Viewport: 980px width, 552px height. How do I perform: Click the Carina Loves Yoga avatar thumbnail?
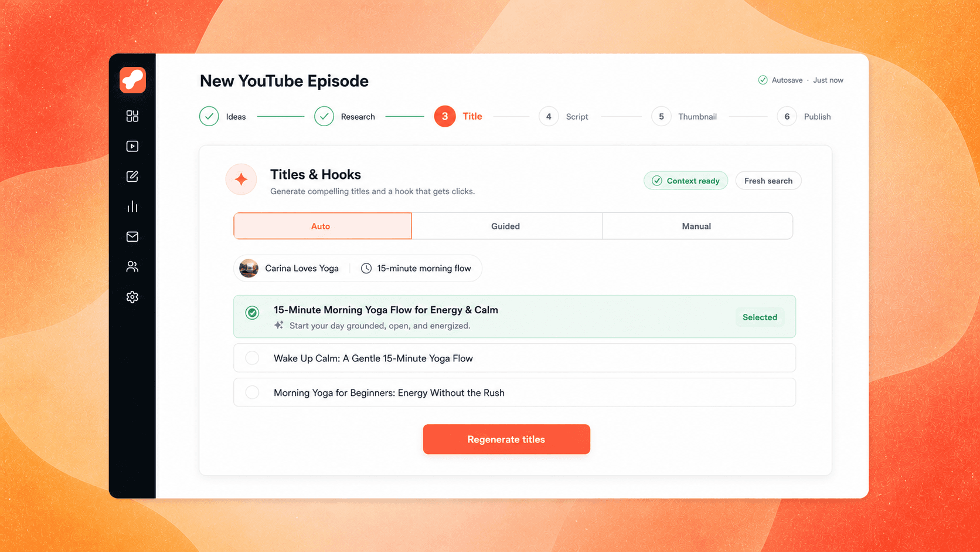point(249,268)
